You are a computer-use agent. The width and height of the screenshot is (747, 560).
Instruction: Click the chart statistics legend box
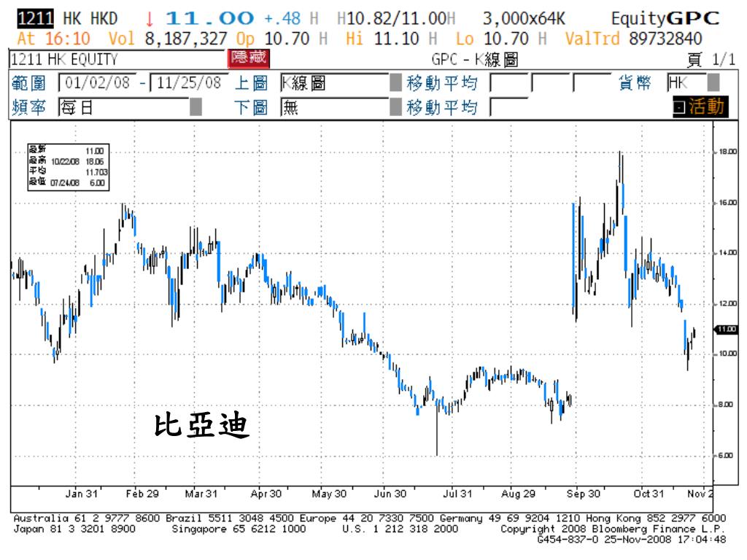tap(68, 167)
